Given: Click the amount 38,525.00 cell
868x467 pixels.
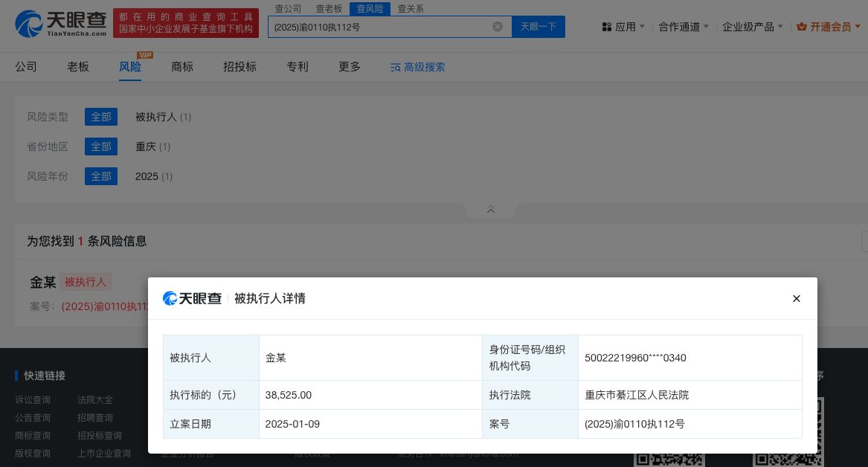Looking at the screenshot, I should pos(371,395).
